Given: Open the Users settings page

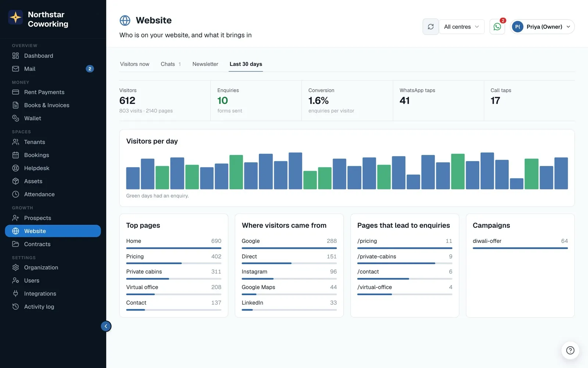Looking at the screenshot, I should tap(53, 280).
